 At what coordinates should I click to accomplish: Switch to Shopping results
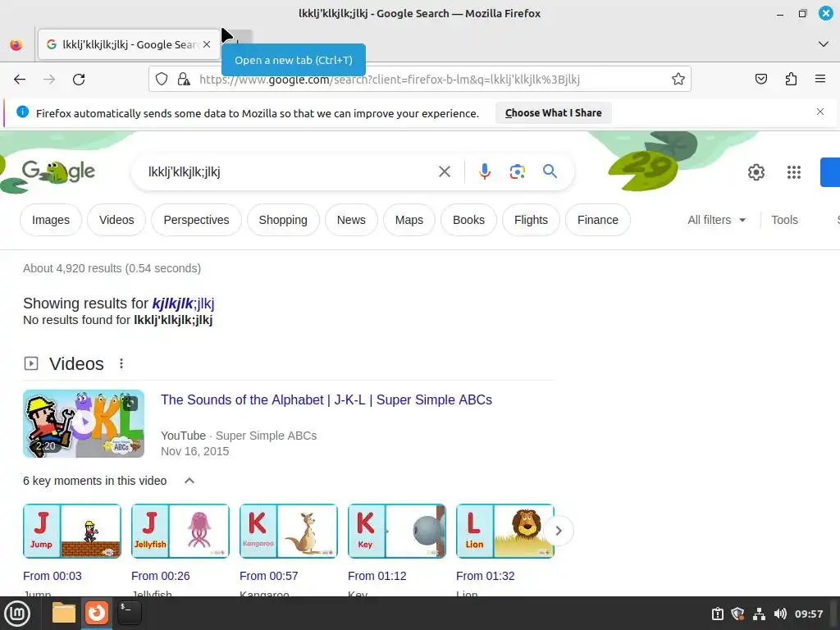tap(283, 220)
